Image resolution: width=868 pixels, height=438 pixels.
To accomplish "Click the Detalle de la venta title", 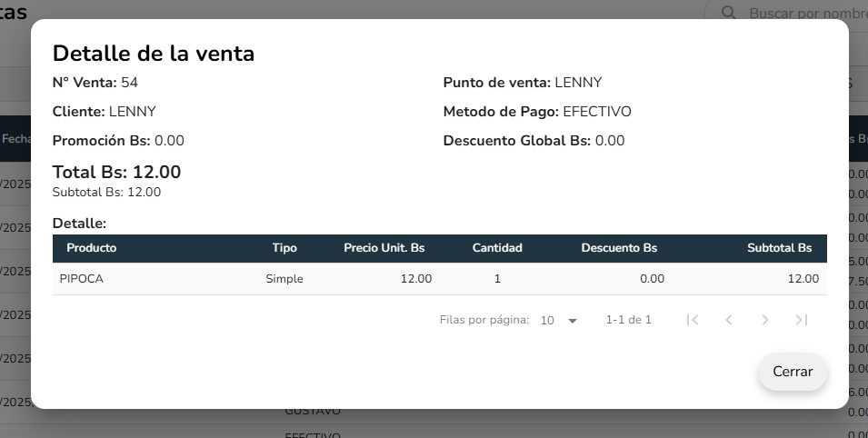I will (x=154, y=54).
